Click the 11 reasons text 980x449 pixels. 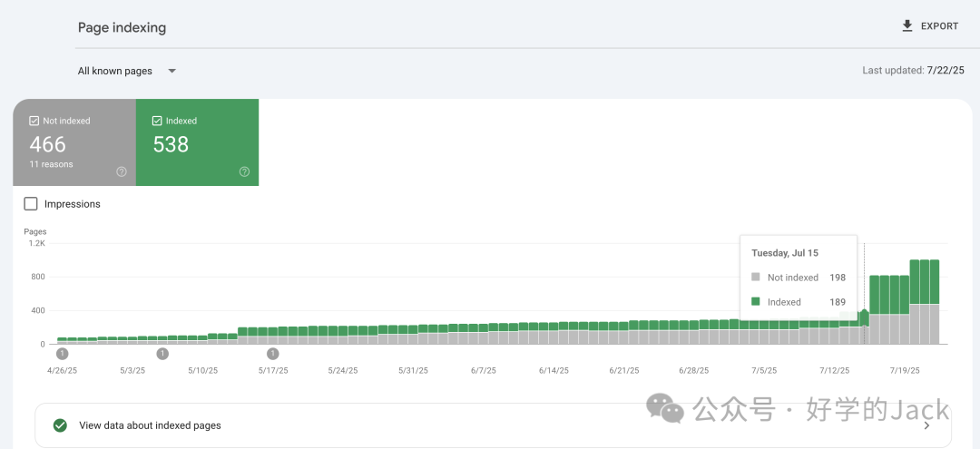[x=51, y=164]
